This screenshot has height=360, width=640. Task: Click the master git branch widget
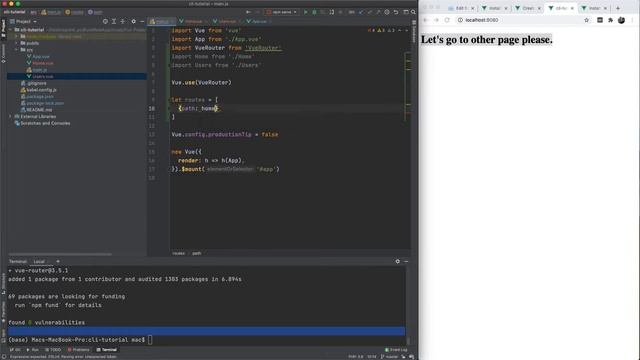[x=390, y=357]
